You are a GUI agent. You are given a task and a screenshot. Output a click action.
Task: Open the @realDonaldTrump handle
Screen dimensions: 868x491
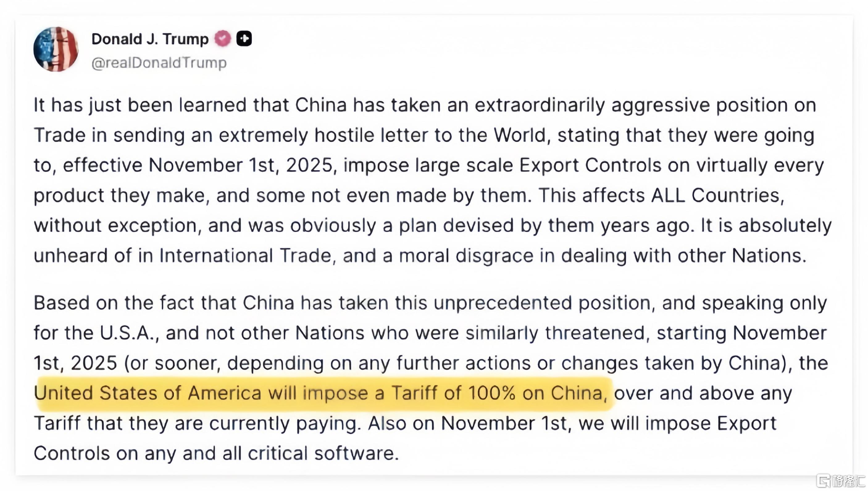coord(159,63)
